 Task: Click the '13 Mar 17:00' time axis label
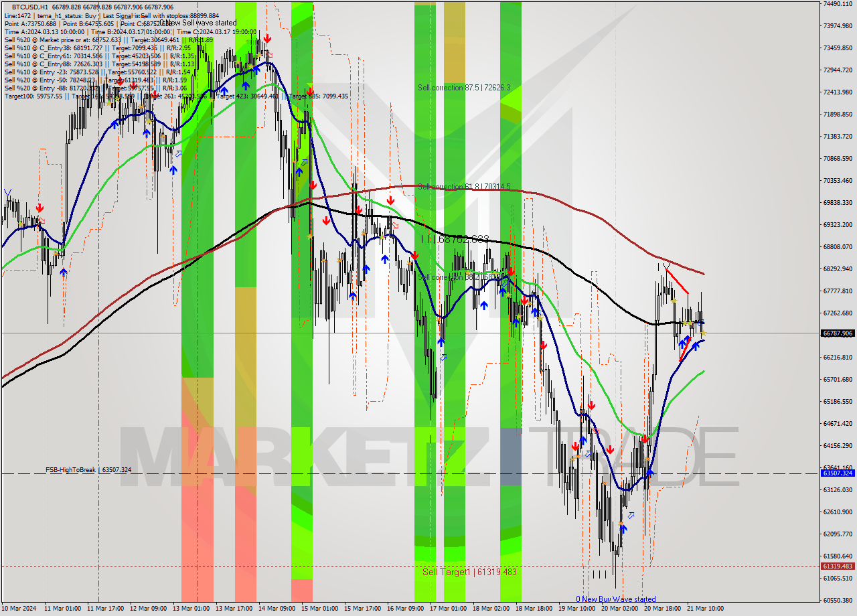click(236, 609)
